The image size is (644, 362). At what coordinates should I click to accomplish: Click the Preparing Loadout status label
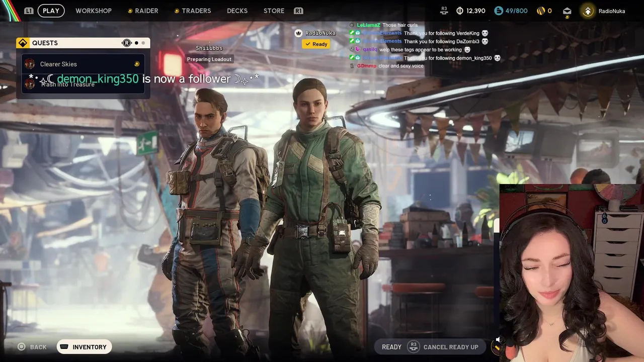point(209,59)
